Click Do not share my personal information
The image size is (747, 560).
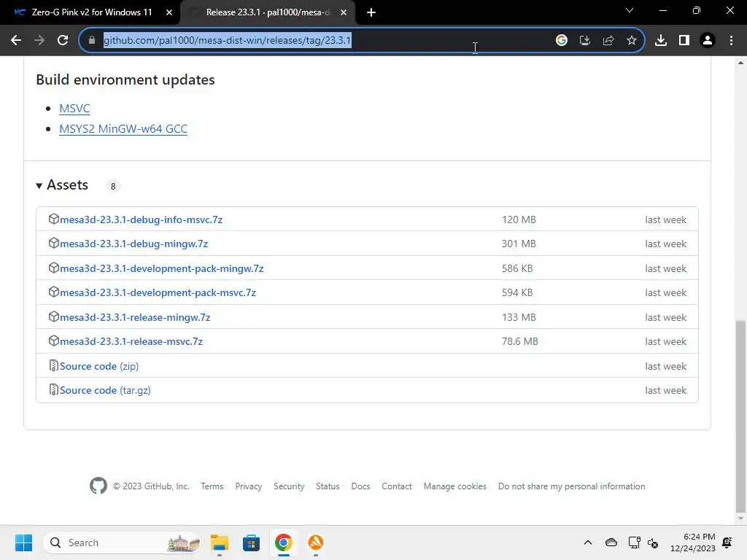[572, 486]
